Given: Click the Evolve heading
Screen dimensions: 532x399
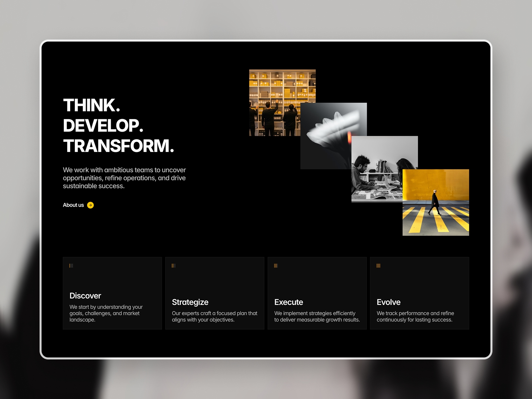Looking at the screenshot, I should click(388, 302).
